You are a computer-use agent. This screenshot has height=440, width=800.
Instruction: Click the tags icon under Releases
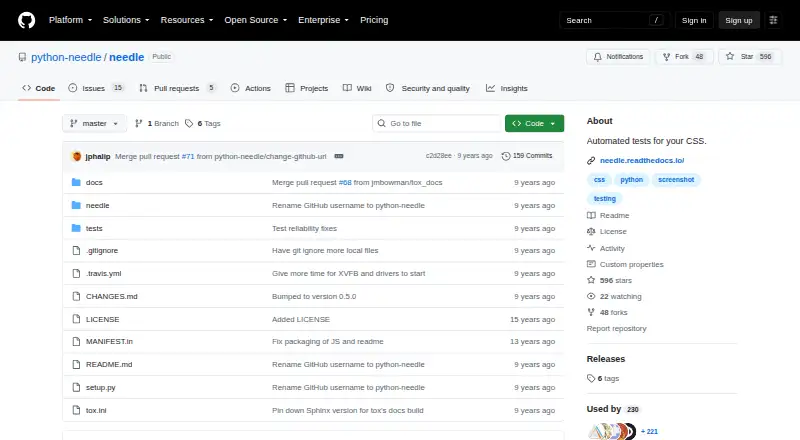[x=591, y=378]
